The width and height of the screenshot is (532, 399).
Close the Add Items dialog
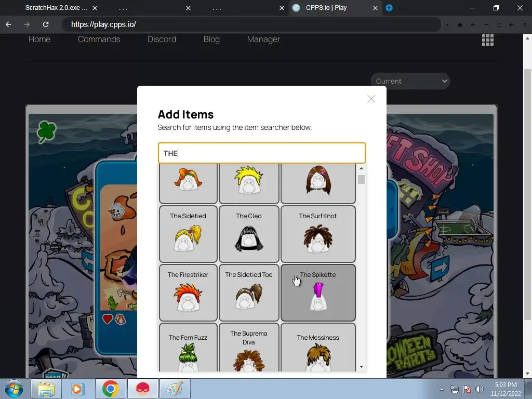pos(371,99)
